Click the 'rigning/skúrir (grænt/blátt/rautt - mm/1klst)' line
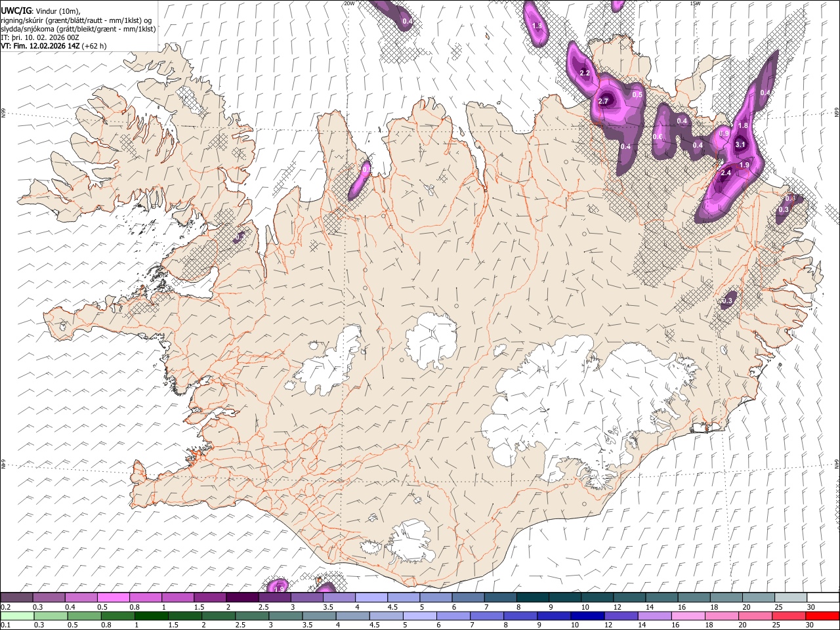This screenshot has width=840, height=630. pos(75,20)
